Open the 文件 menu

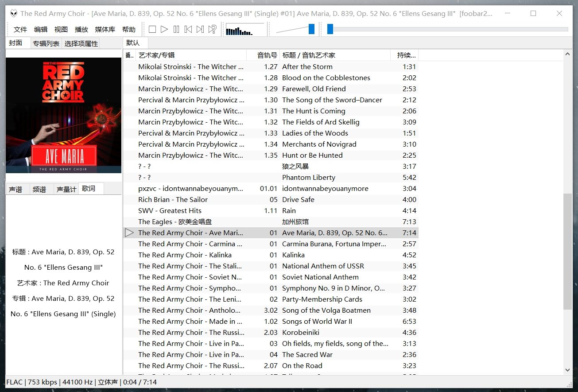coord(20,30)
